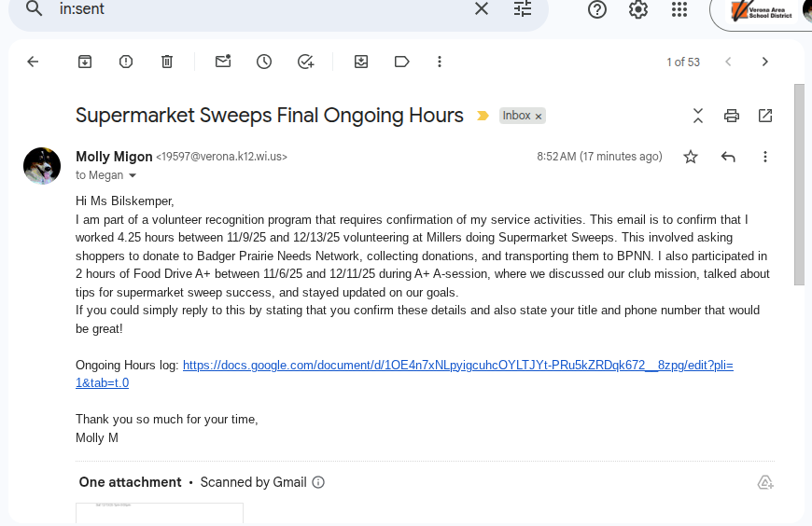This screenshot has width=812, height=526.
Task: Reply to Molly Migon's message
Action: click(729, 157)
